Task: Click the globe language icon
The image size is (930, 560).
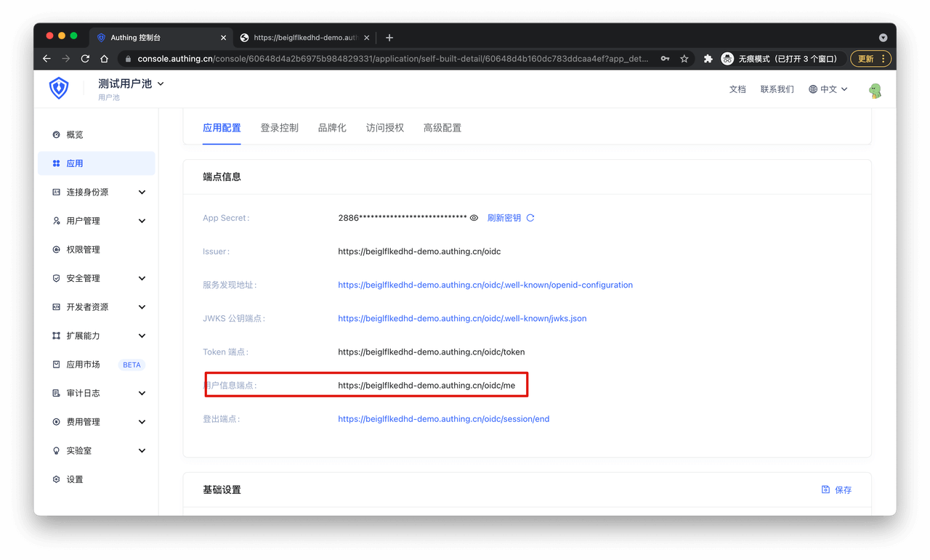Action: tap(812, 89)
